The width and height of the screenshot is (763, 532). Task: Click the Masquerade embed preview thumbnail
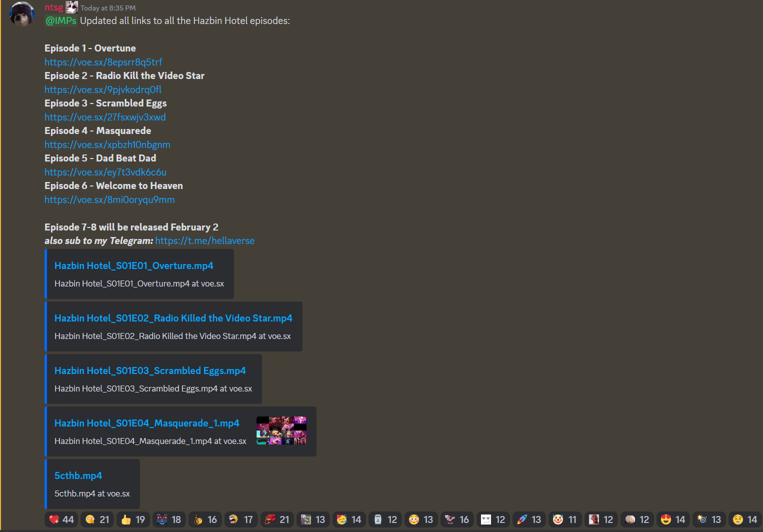coord(281,430)
